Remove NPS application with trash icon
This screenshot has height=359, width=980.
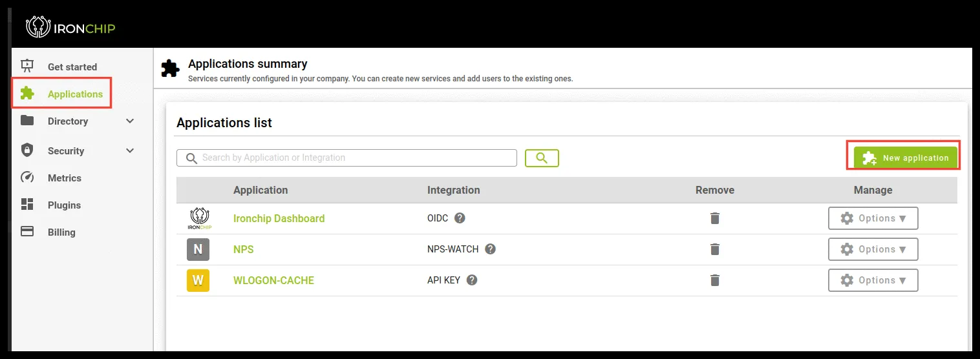[714, 249]
